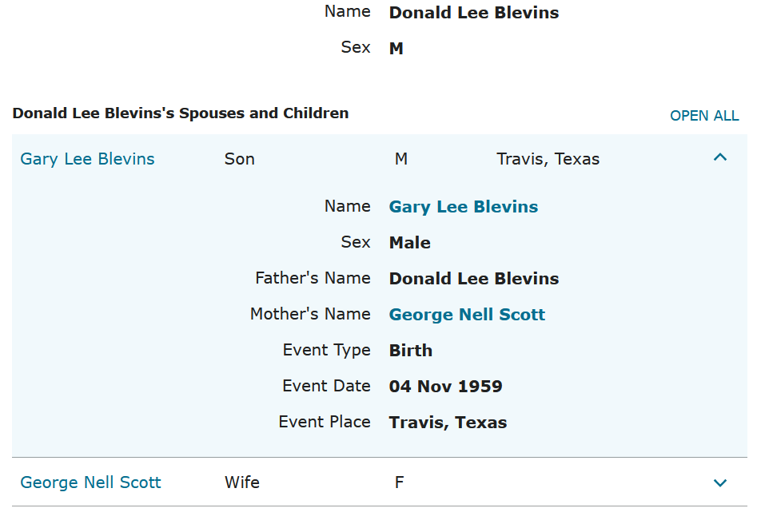
Task: Click the Wife relationship text
Action: 241,482
